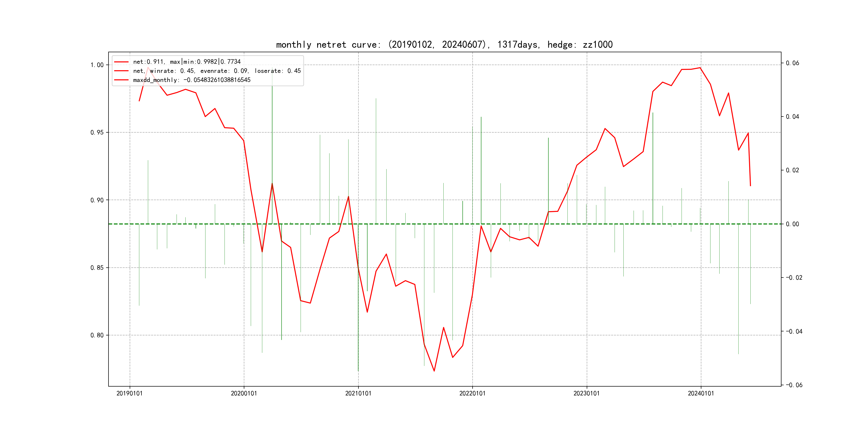Click the 20230101 x-axis date label
The width and height of the screenshot is (868, 434).
586,393
